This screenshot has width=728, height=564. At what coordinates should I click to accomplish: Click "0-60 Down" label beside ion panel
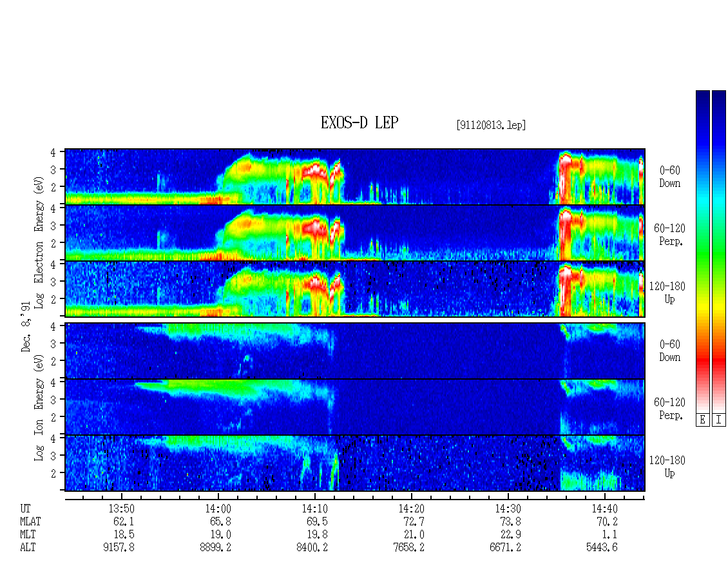click(x=669, y=351)
